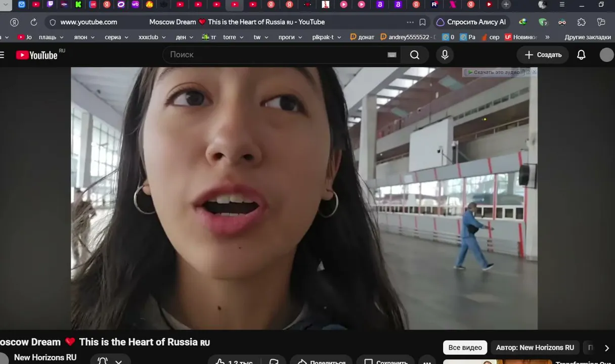Switch to the orange flame icon tab
Viewport: 615px width, 364px height.
coord(149,5)
